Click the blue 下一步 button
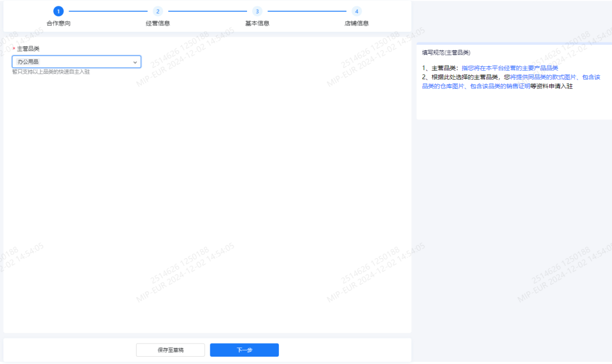612x364 pixels. coord(244,350)
